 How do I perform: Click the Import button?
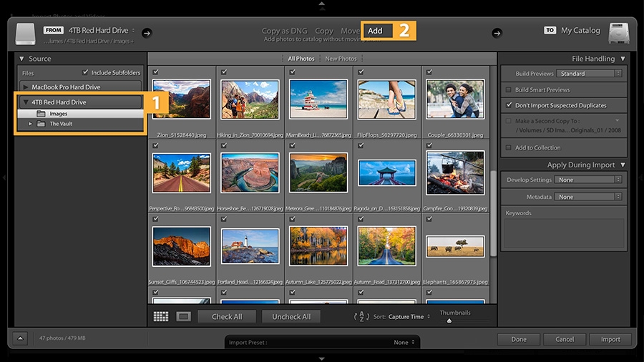pyautogui.click(x=610, y=339)
